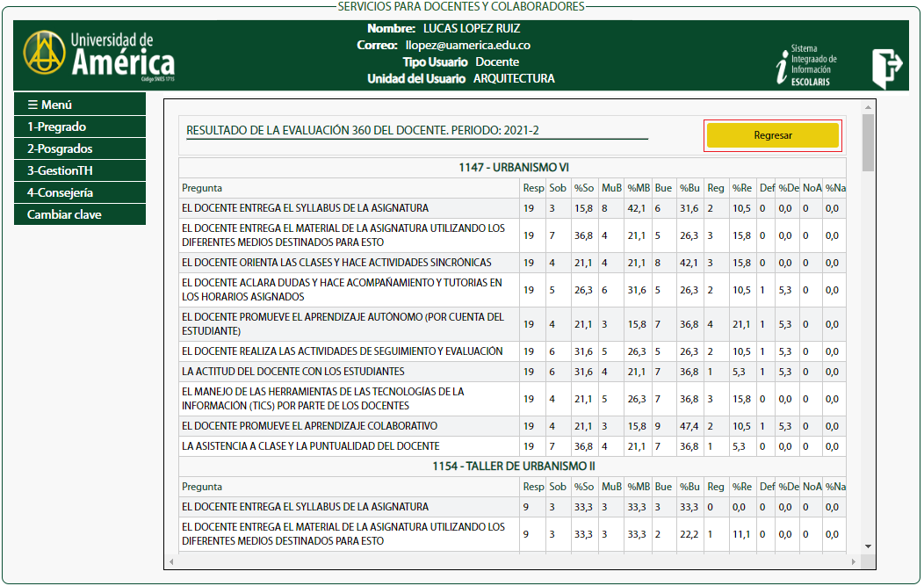This screenshot has width=924, height=586.
Task: Select the MATERIAL DE LA ASIGNATURA question in URBANISMO VI
Action: 343,235
